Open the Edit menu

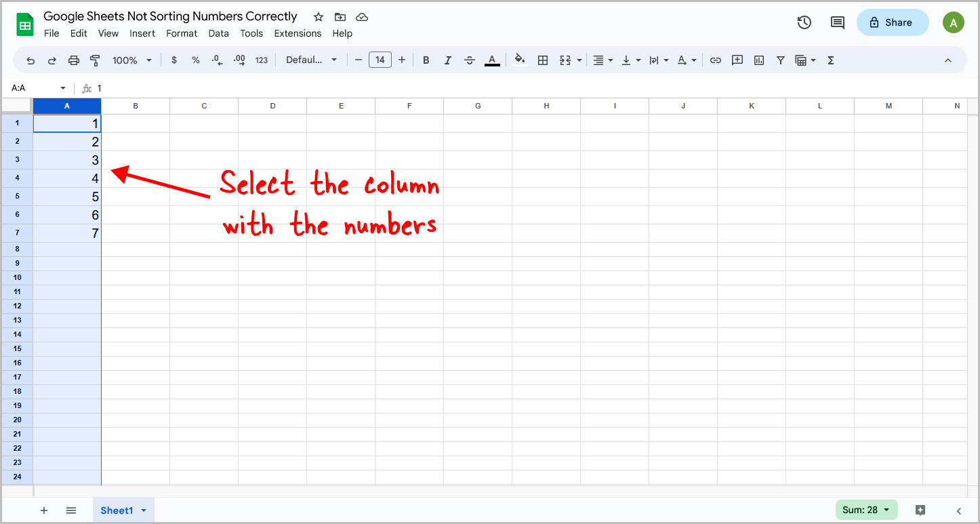click(x=79, y=33)
